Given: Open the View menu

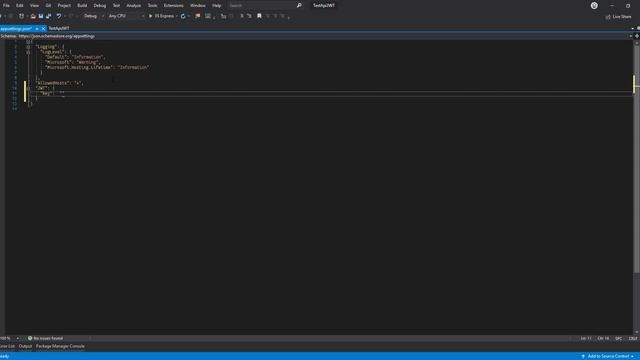Looking at the screenshot, I should (34, 6).
